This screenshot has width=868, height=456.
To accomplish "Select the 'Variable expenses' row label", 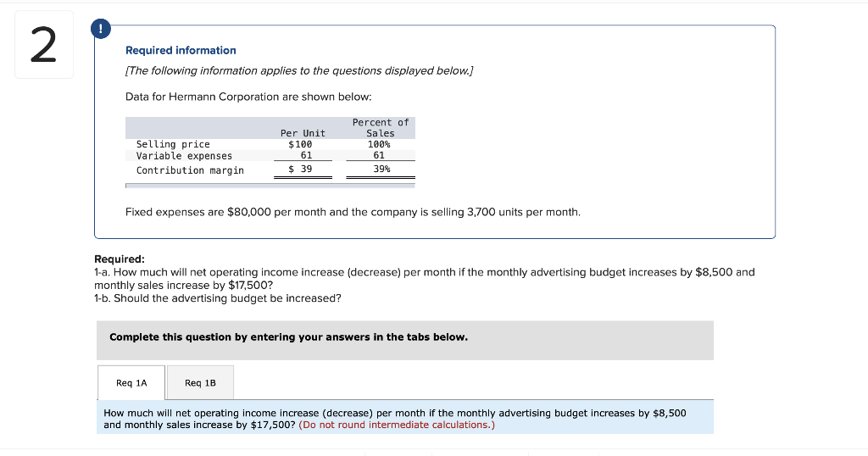I will pyautogui.click(x=184, y=156).
